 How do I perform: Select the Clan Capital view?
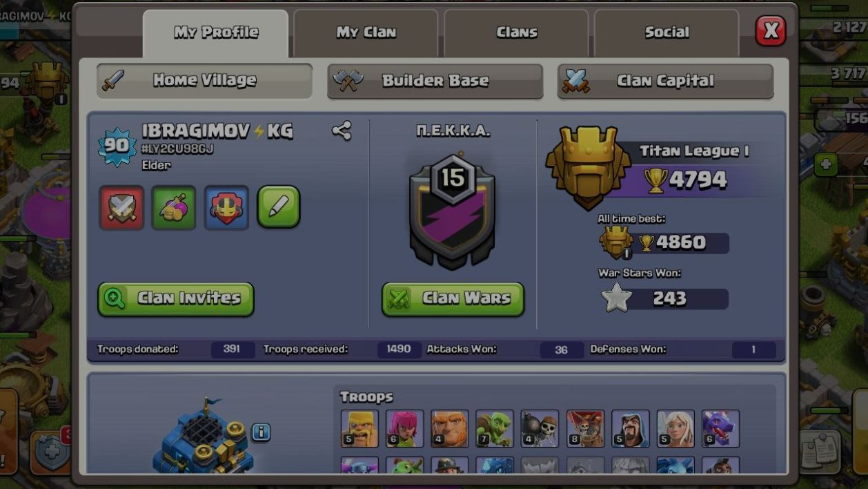click(665, 81)
